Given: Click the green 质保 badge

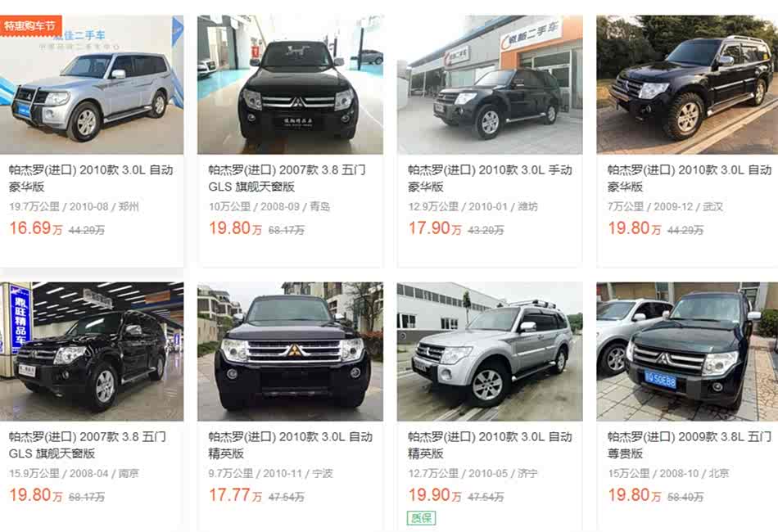Looking at the screenshot, I should [421, 518].
